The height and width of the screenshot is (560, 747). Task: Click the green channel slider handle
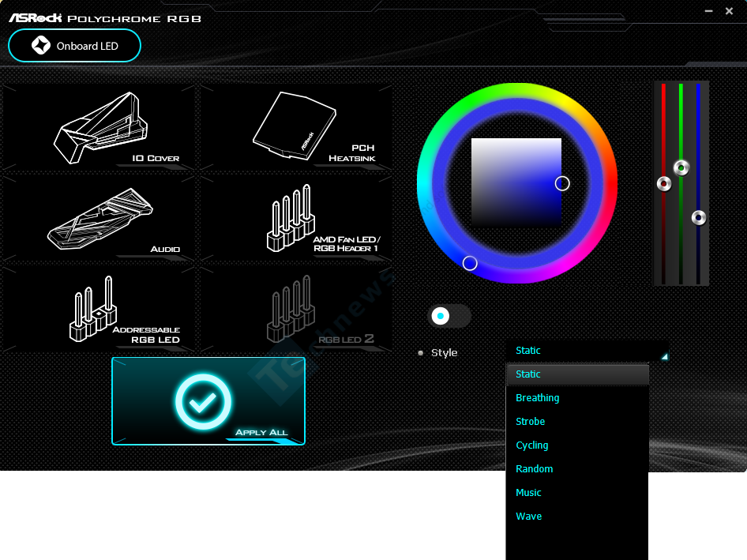coord(681,167)
